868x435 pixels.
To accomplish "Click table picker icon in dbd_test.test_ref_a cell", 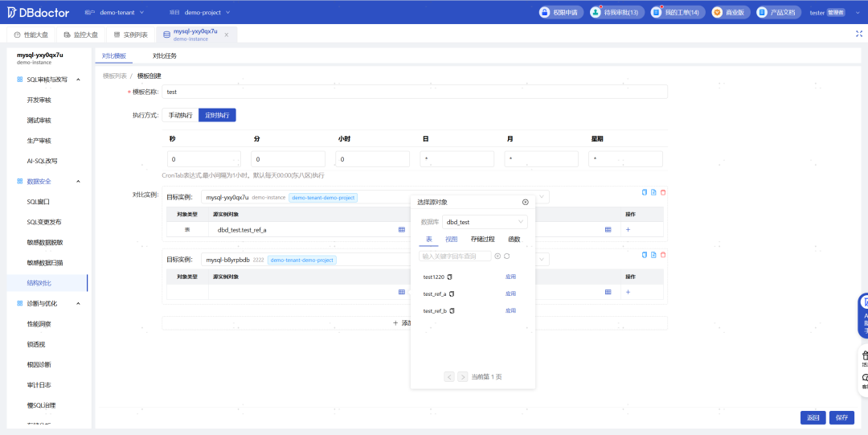I will [x=402, y=229].
